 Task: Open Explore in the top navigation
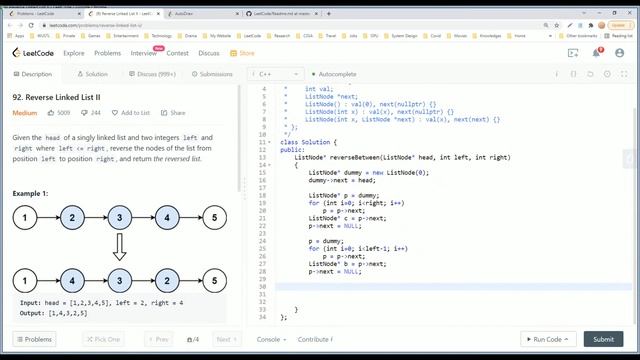[74, 53]
